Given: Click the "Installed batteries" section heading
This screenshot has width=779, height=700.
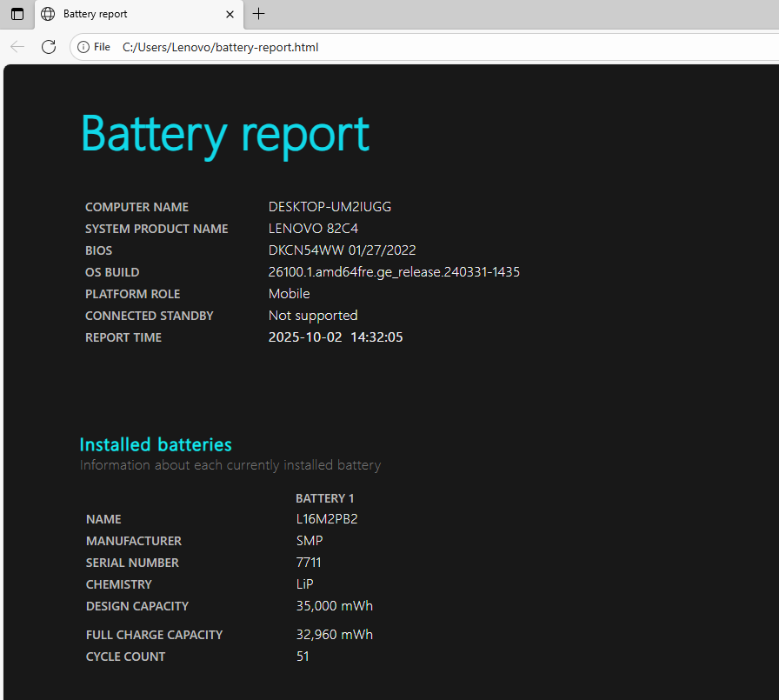Looking at the screenshot, I should pyautogui.click(x=156, y=444).
